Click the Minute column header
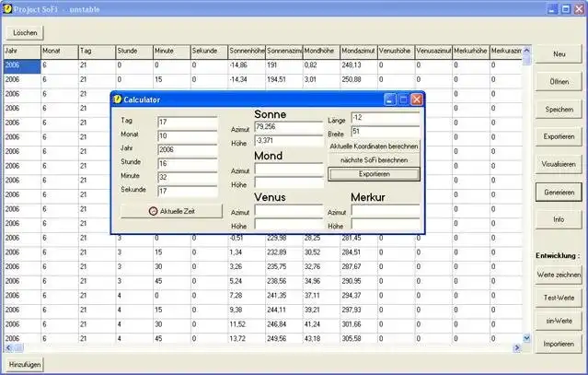The width and height of the screenshot is (588, 375). (x=172, y=52)
